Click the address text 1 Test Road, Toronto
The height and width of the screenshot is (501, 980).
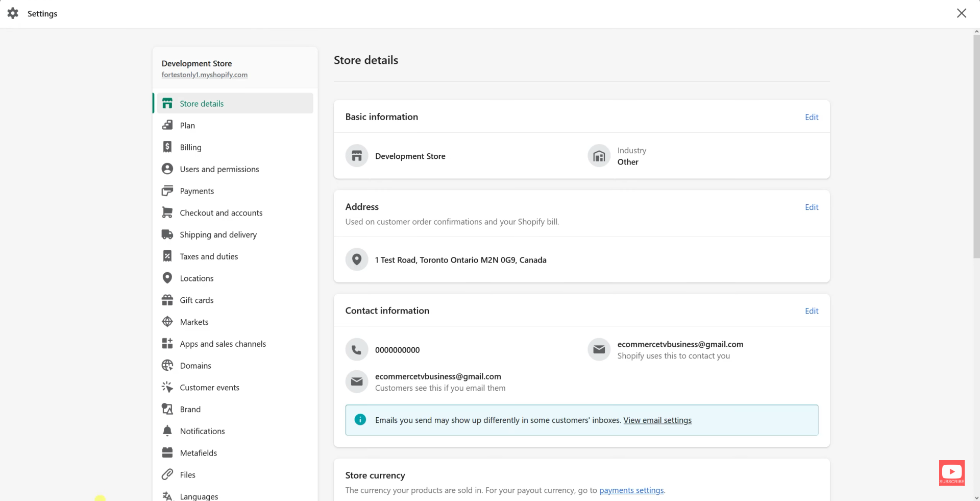pos(460,260)
